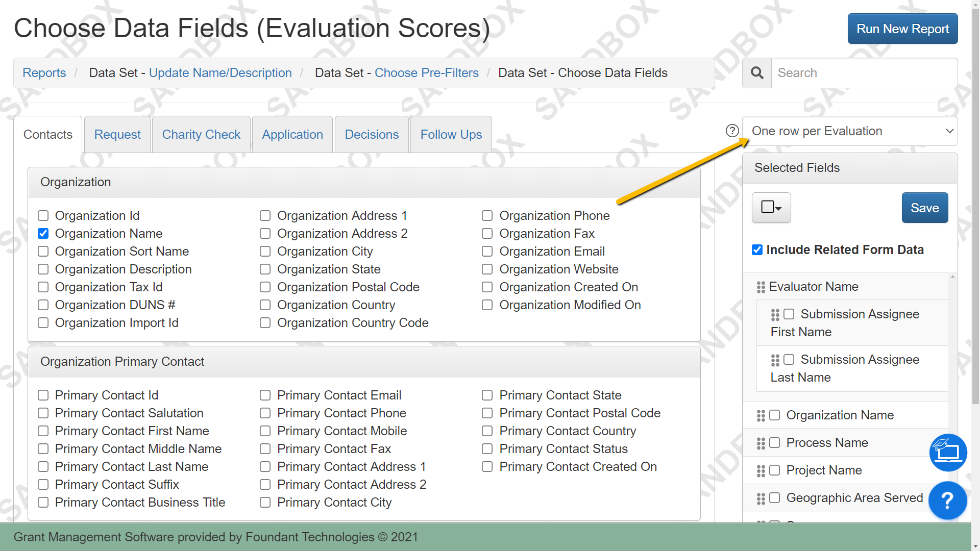Viewport: 980px width, 551px height.
Task: Toggle Include Related Form Data checkbox
Action: 757,250
